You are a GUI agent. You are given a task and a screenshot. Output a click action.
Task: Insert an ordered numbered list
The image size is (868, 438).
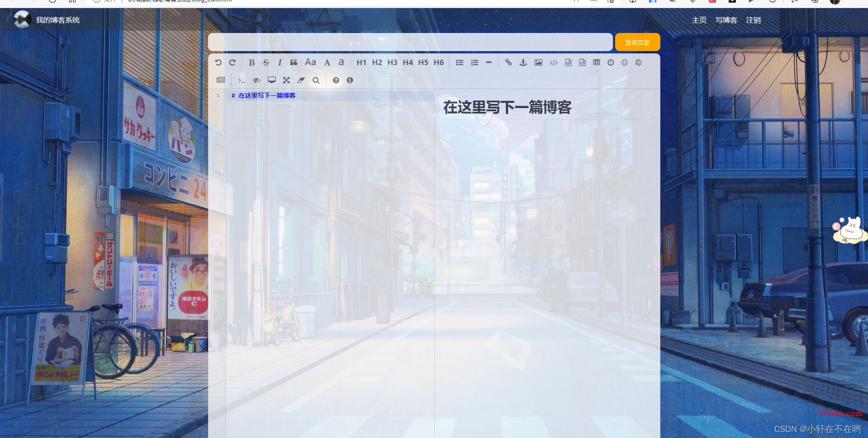[x=474, y=62]
